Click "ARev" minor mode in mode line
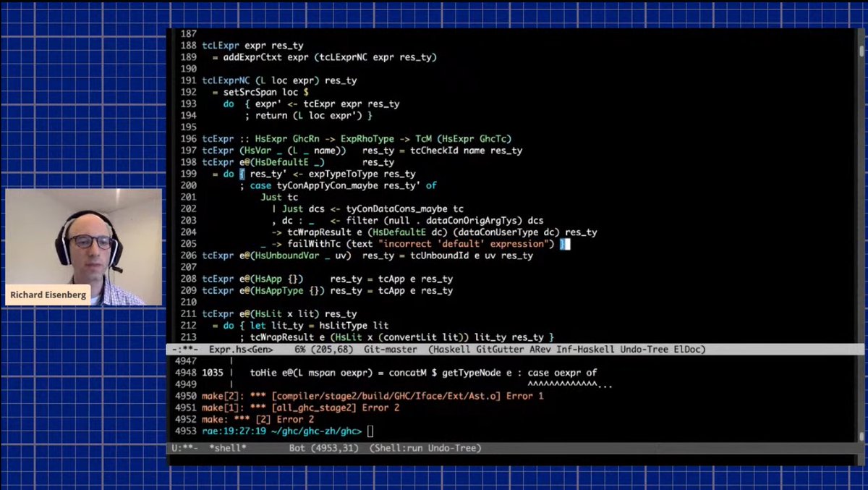 (540, 349)
